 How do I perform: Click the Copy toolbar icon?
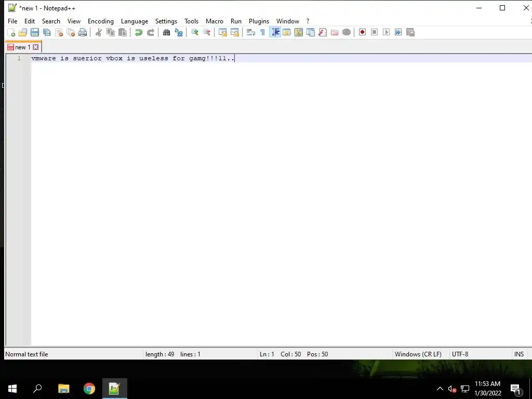point(111,32)
